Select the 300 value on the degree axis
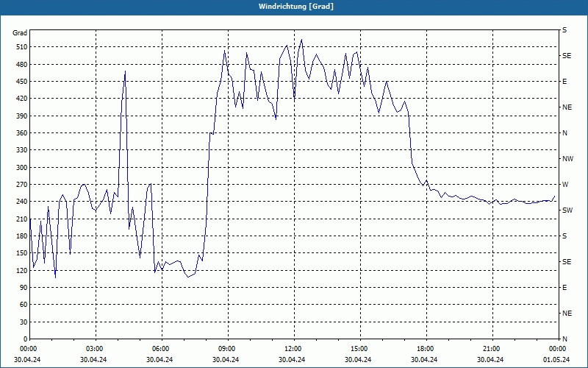 (x=21, y=168)
